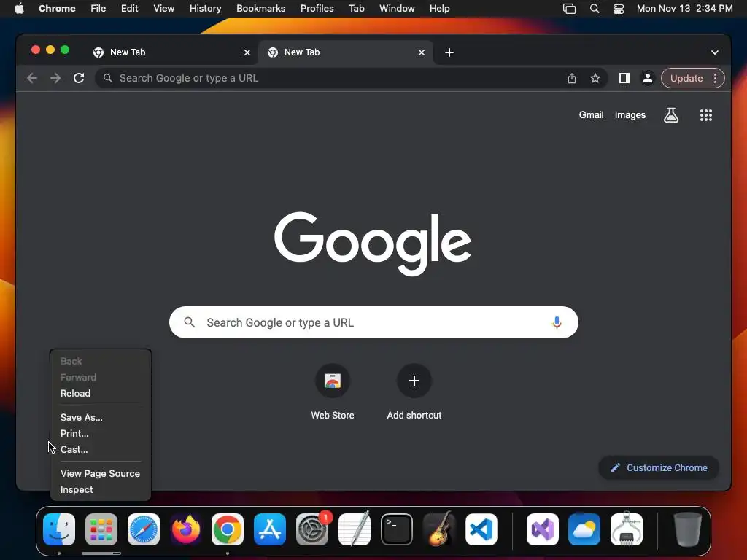Launch GarageBand from the Dock

click(x=438, y=529)
